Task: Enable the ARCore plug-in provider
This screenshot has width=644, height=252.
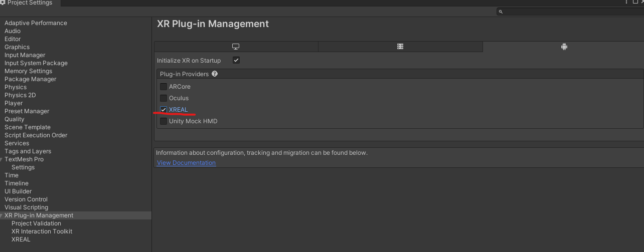Action: click(164, 86)
